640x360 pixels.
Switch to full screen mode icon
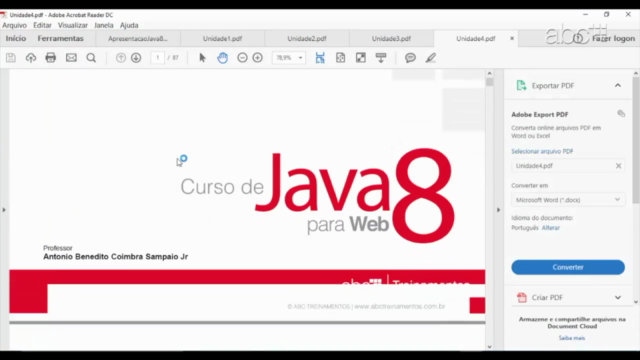(361, 58)
